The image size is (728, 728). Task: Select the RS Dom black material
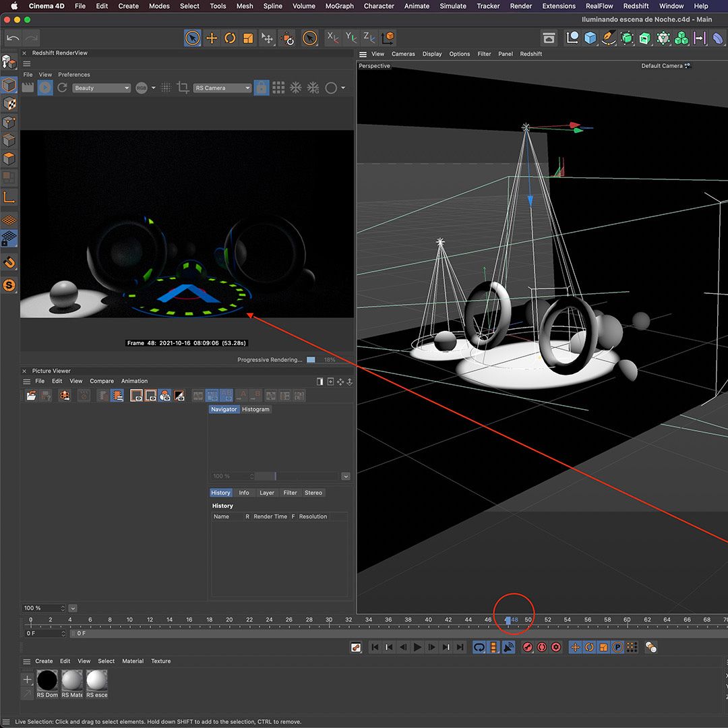47,680
